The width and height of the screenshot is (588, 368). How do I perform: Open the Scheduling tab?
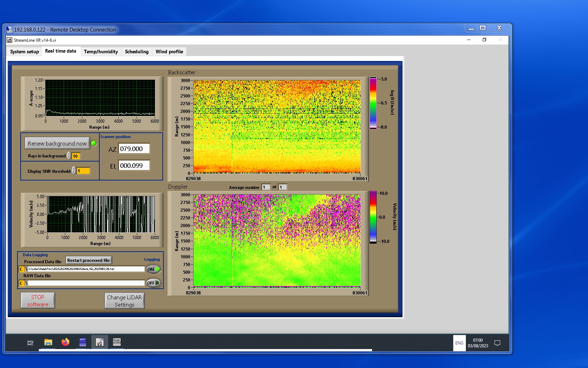click(136, 52)
